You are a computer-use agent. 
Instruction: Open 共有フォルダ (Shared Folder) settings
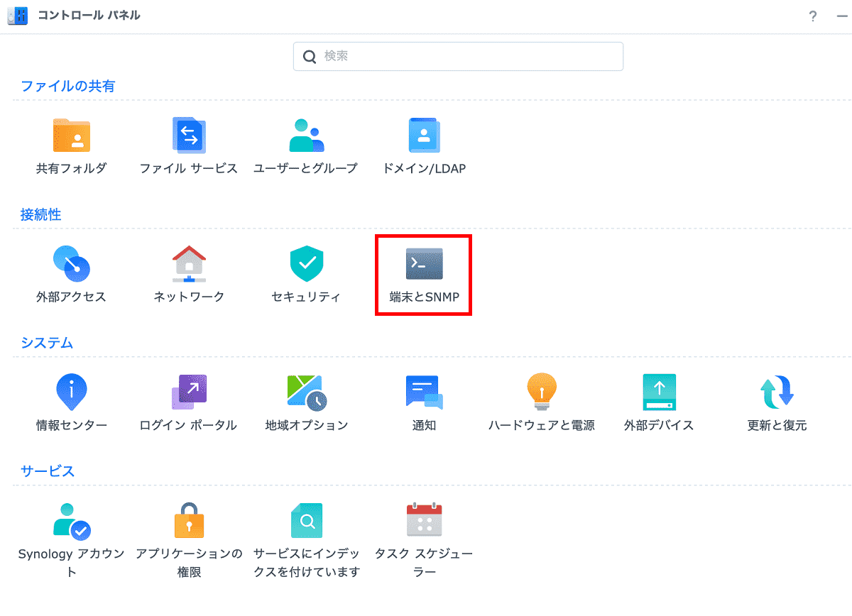pyautogui.click(x=72, y=146)
